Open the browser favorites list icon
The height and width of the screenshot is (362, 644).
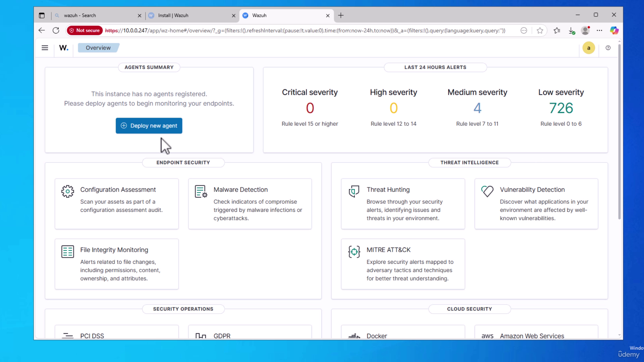coord(557,31)
